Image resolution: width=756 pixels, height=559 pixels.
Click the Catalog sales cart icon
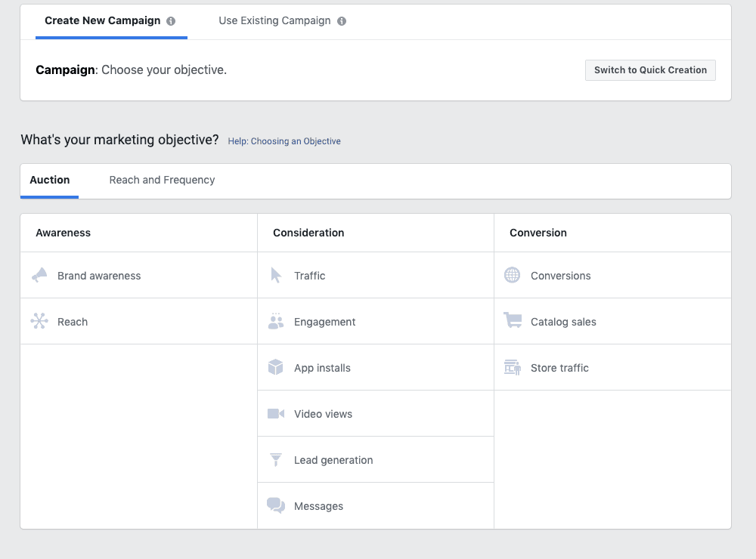click(513, 322)
